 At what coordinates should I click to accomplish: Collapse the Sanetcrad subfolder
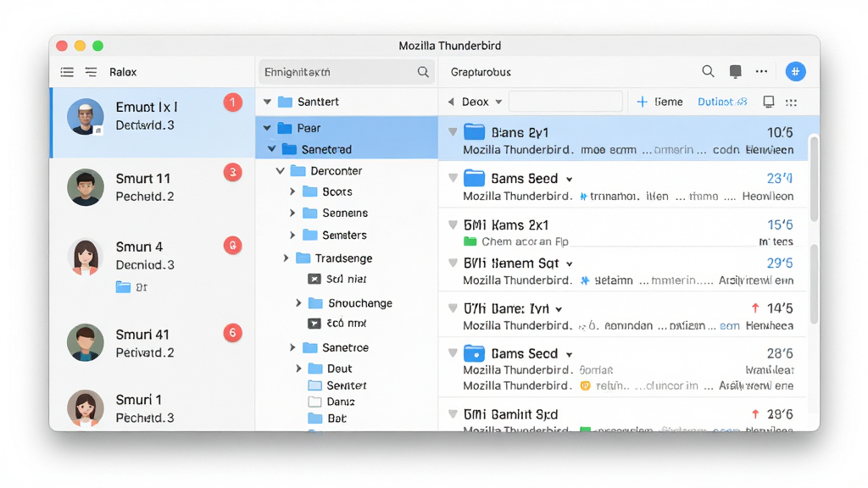pos(272,149)
